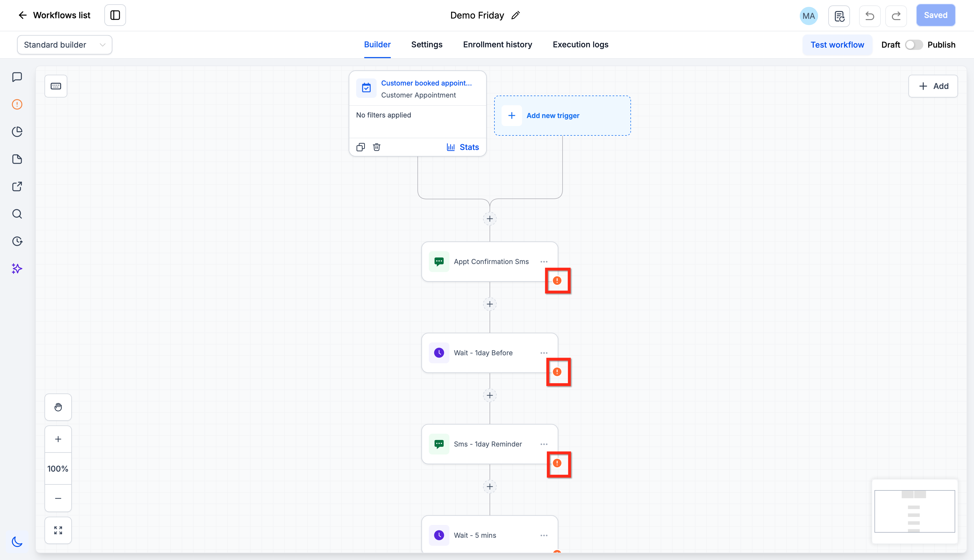Redo the last change
Viewport: 974px width, 560px height.
click(x=896, y=16)
